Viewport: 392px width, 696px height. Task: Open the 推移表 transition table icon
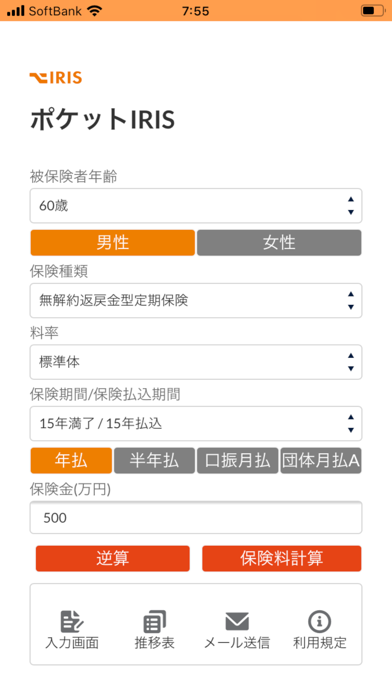(154, 621)
